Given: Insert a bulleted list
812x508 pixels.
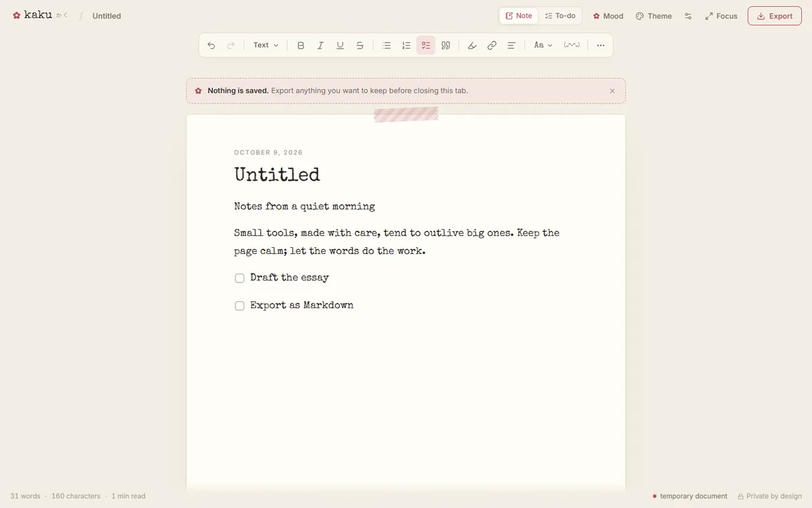Looking at the screenshot, I should pyautogui.click(x=386, y=45).
